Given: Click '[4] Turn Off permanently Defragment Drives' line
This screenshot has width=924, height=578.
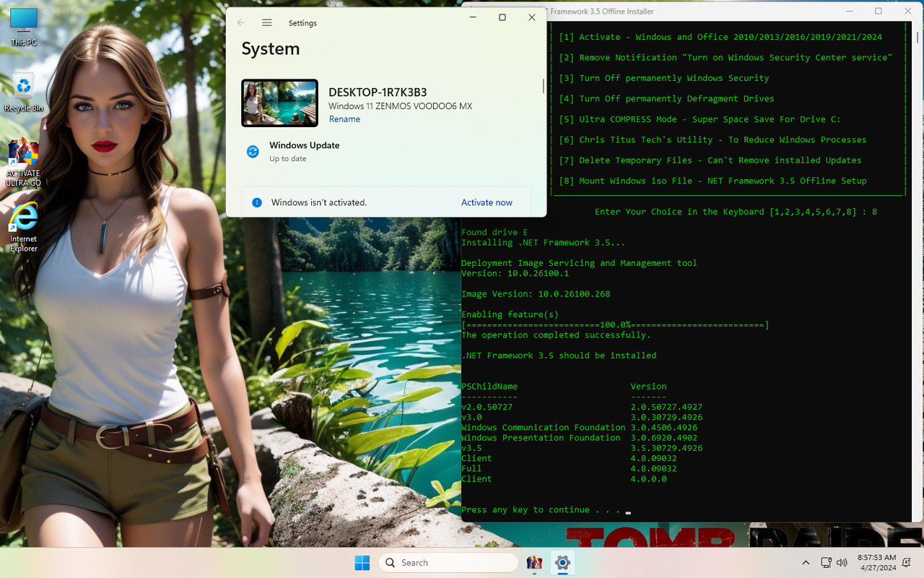Looking at the screenshot, I should (x=666, y=99).
